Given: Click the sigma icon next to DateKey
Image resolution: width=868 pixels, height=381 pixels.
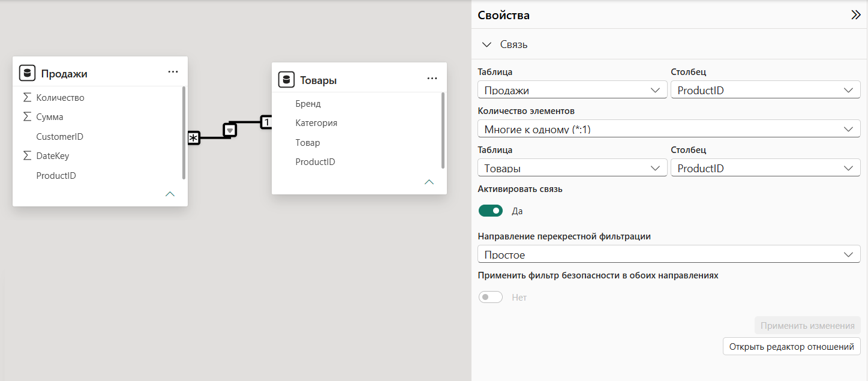Looking at the screenshot, I should coord(27,156).
